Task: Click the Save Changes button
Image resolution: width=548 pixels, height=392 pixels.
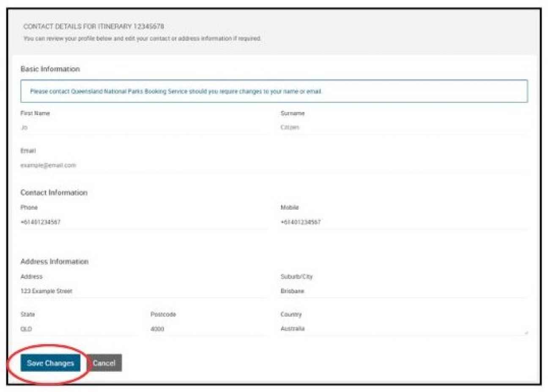Action: [50, 363]
